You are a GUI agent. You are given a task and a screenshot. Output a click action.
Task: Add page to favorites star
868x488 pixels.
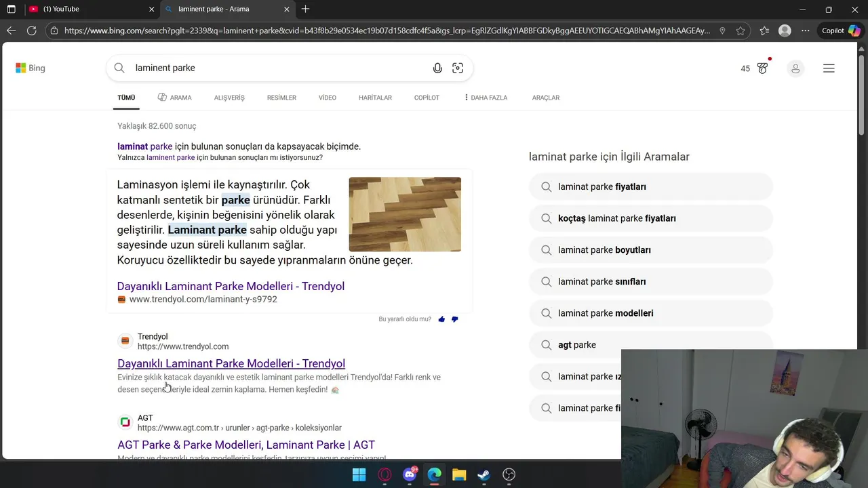[741, 30]
